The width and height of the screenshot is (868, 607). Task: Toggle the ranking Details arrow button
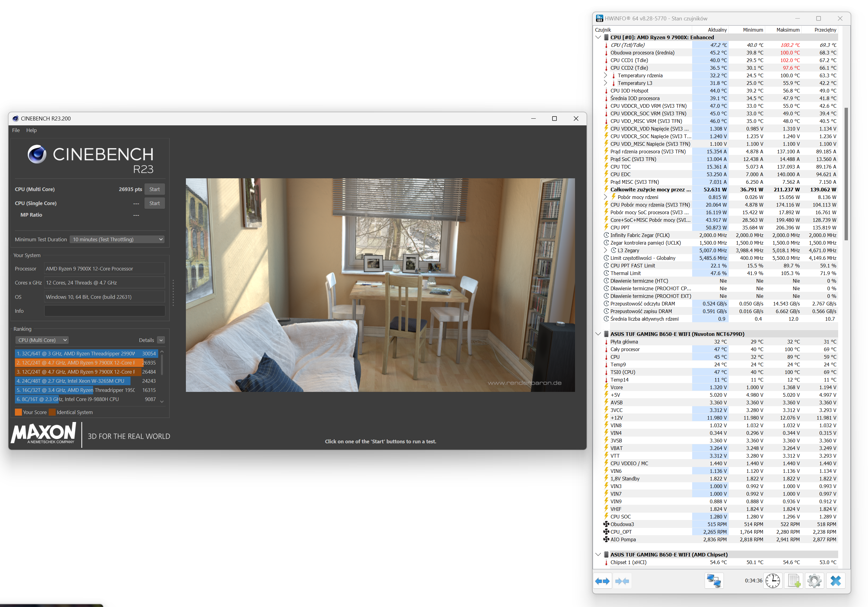[x=161, y=340]
